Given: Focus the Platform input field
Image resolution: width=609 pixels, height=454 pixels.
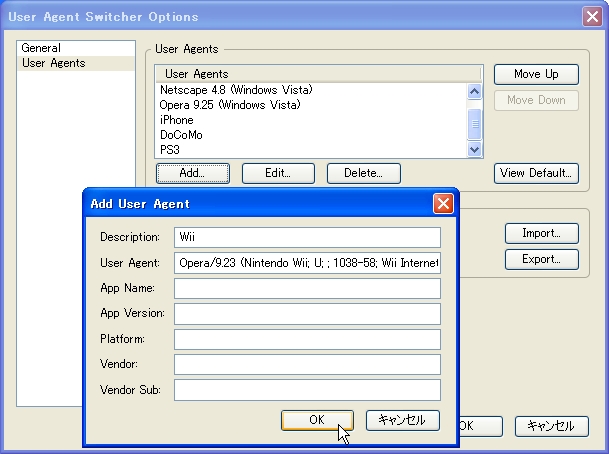Looking at the screenshot, I should tap(307, 339).
